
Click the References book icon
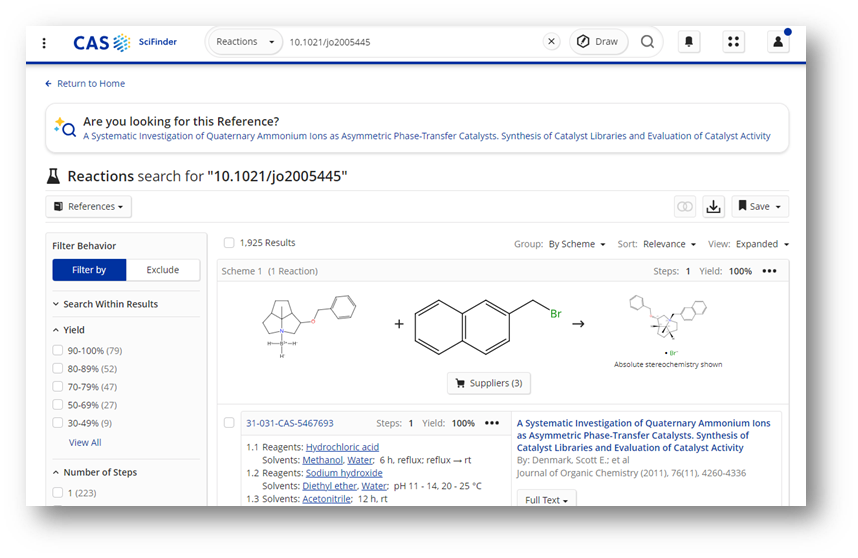(x=58, y=206)
